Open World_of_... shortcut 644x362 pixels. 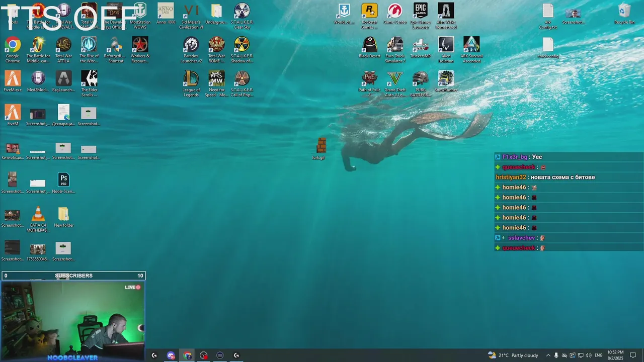click(x=344, y=14)
